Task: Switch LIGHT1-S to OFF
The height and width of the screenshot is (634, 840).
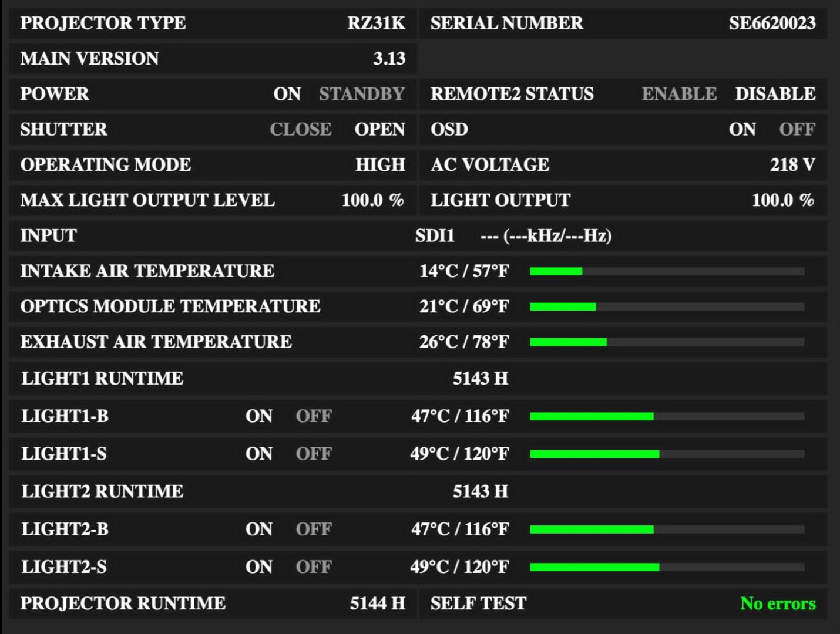Action: [x=314, y=454]
